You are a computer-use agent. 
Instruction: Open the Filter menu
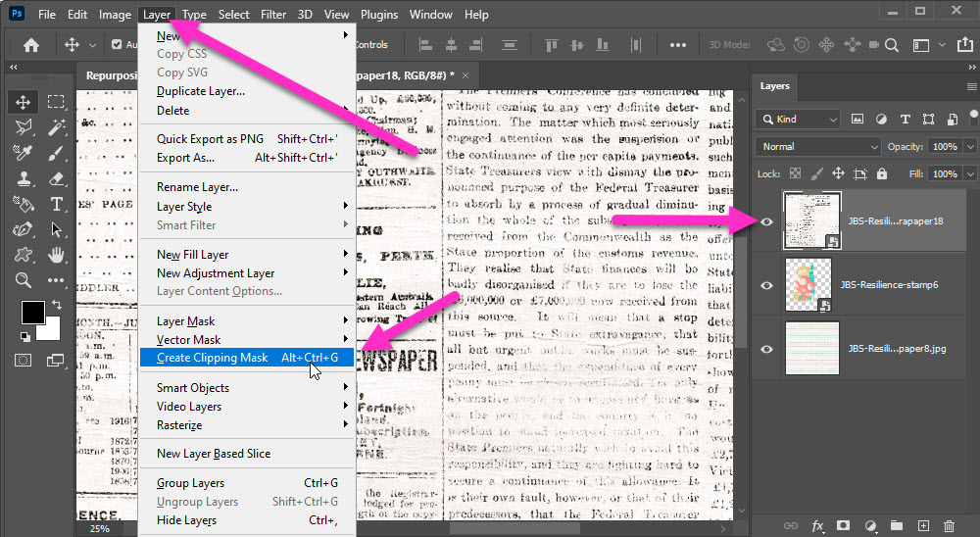pos(273,14)
